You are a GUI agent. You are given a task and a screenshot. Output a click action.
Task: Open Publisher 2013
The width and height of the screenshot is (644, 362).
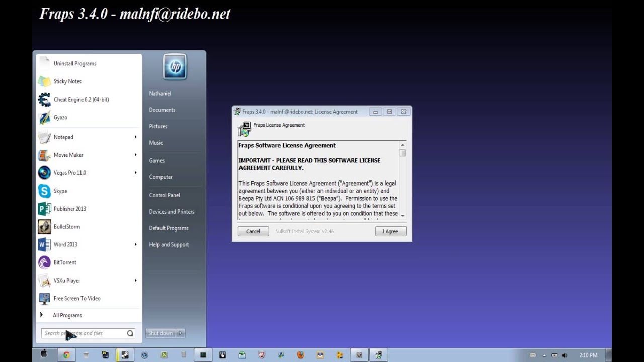(89, 209)
